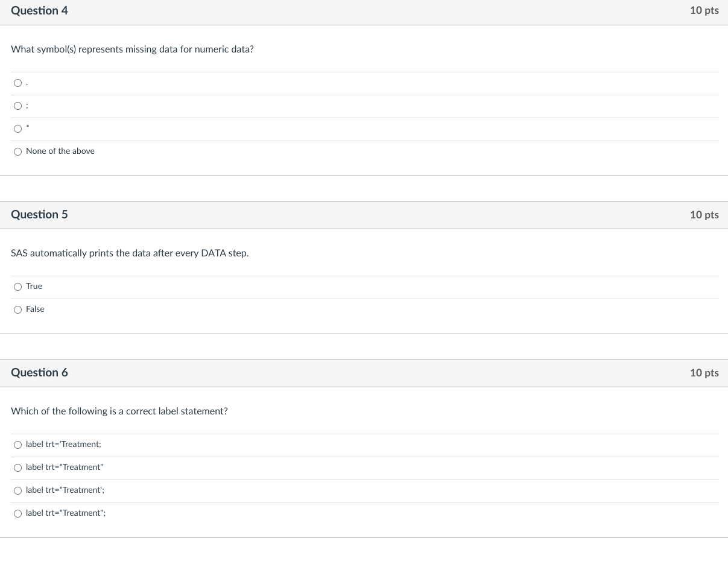The height and width of the screenshot is (561, 728).
Task: Select 'True' for Question 5
Action: point(17,287)
